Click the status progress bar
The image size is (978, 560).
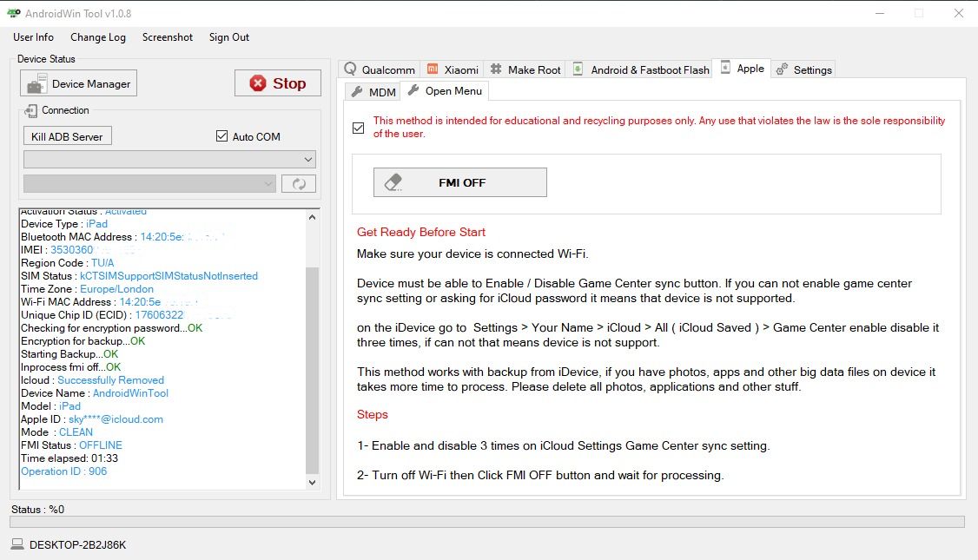tap(487, 521)
